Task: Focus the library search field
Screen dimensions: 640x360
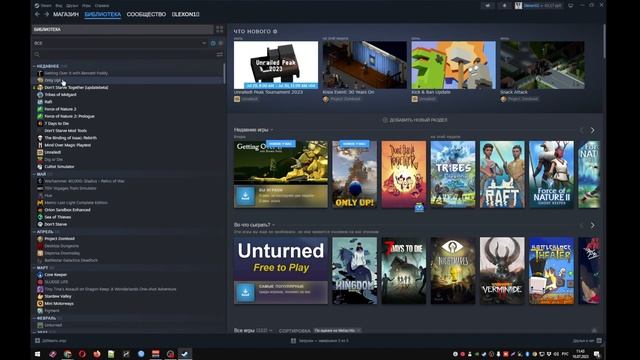Action: [x=127, y=54]
